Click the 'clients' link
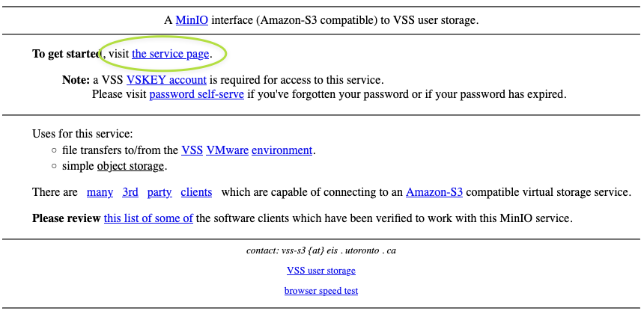The height and width of the screenshot is (323, 644). (196, 192)
